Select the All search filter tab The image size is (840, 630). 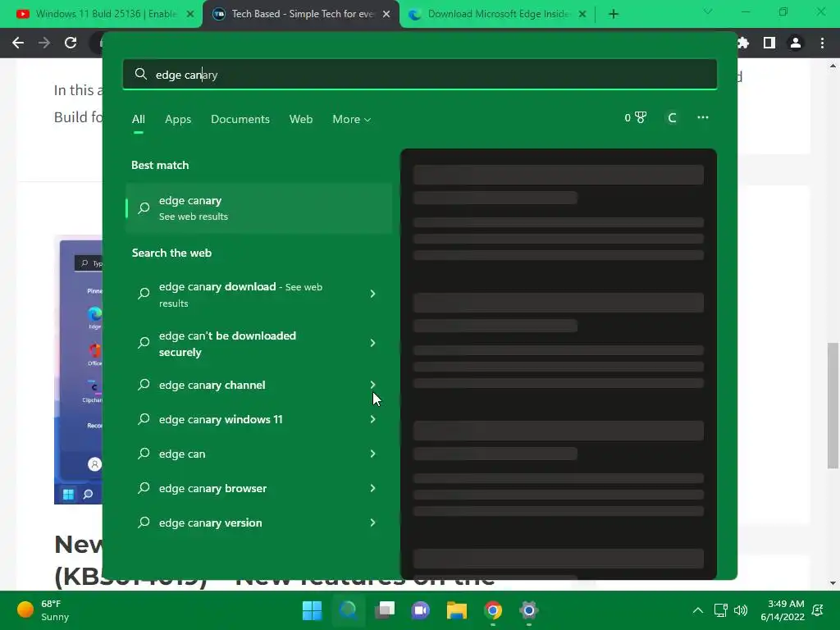138,120
